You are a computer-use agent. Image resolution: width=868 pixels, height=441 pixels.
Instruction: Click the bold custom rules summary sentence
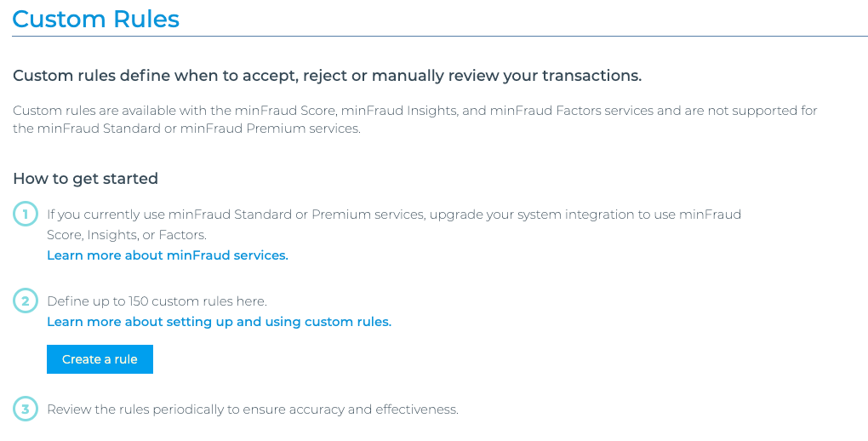point(327,76)
